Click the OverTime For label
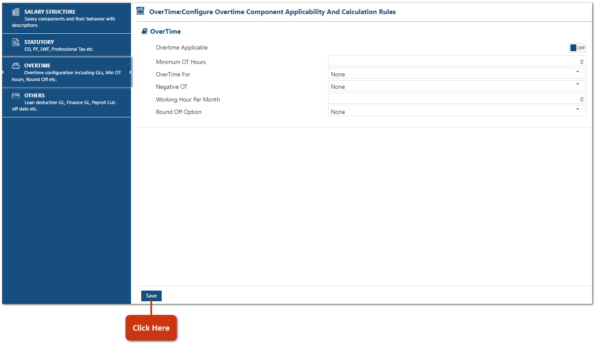 click(x=173, y=74)
